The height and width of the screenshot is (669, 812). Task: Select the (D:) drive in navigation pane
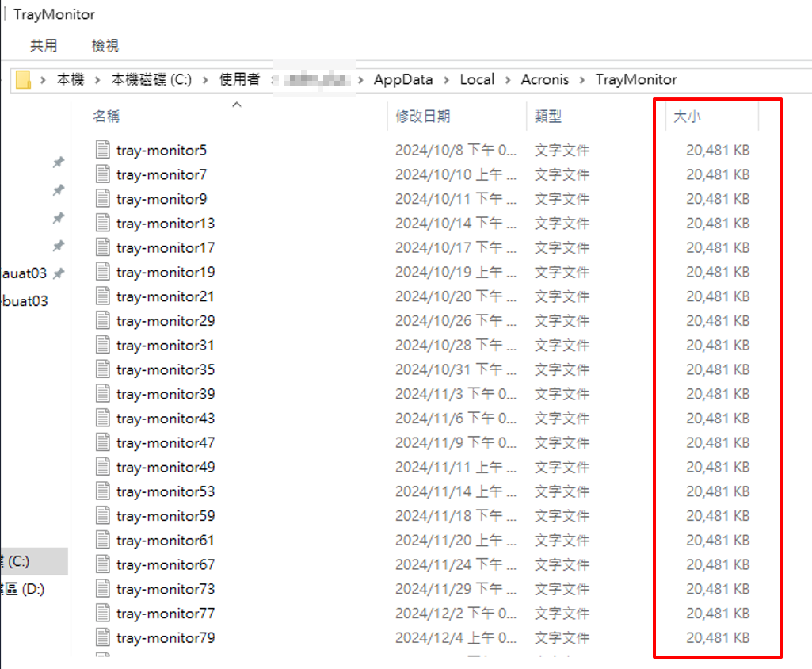click(x=23, y=589)
